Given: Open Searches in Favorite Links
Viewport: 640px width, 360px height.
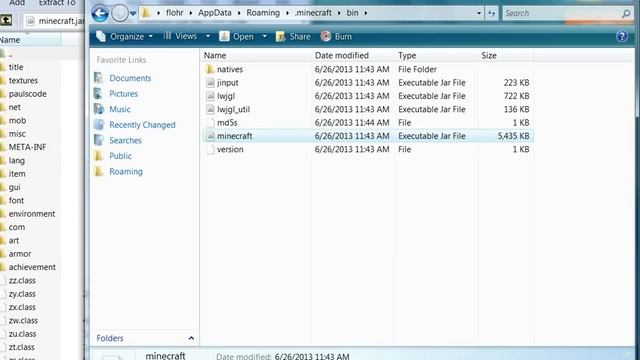Looking at the screenshot, I should click(x=125, y=140).
